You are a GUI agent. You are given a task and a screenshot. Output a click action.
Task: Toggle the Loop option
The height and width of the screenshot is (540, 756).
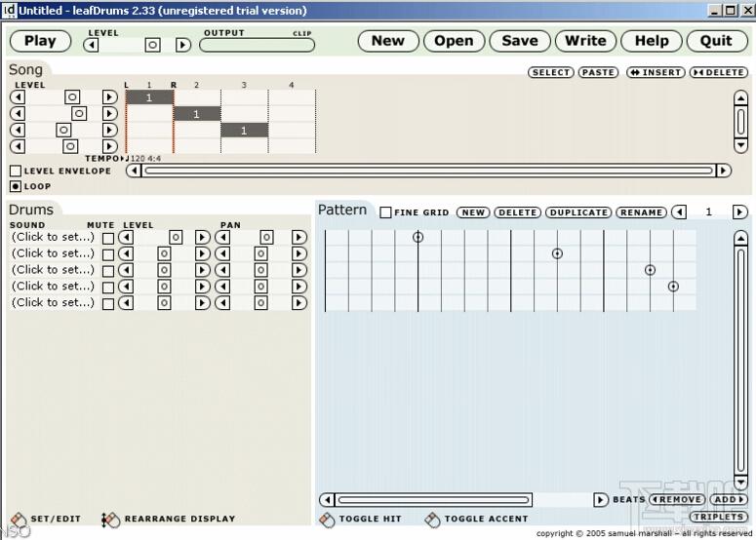(x=16, y=186)
